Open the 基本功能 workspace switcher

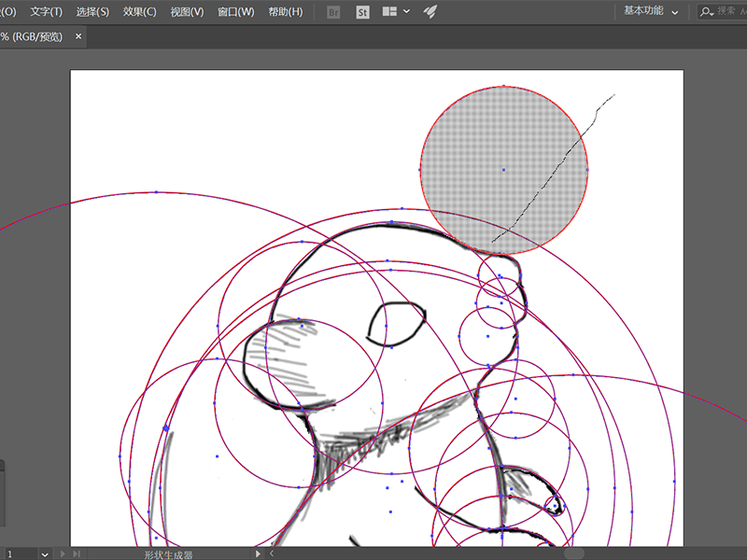point(651,11)
